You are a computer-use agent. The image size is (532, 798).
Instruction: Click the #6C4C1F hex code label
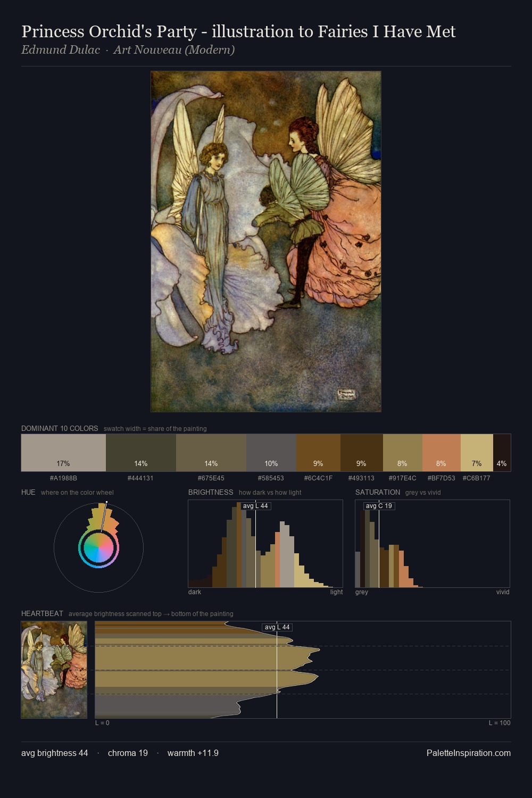[x=318, y=478]
